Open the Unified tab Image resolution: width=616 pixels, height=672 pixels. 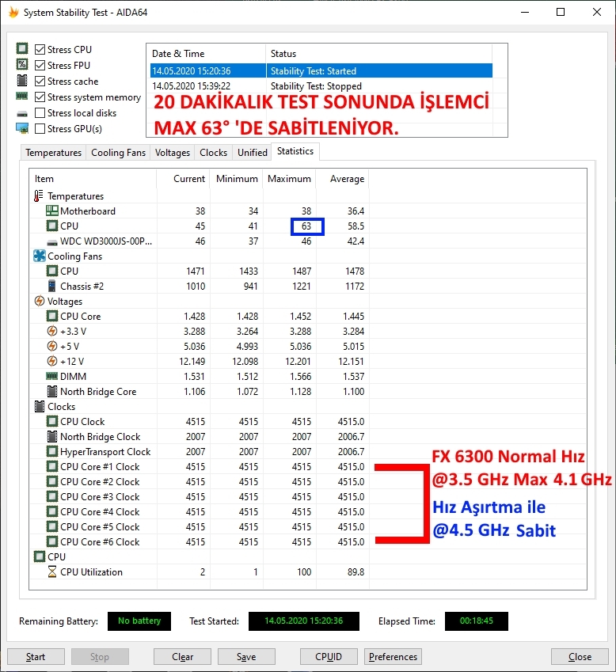click(253, 153)
